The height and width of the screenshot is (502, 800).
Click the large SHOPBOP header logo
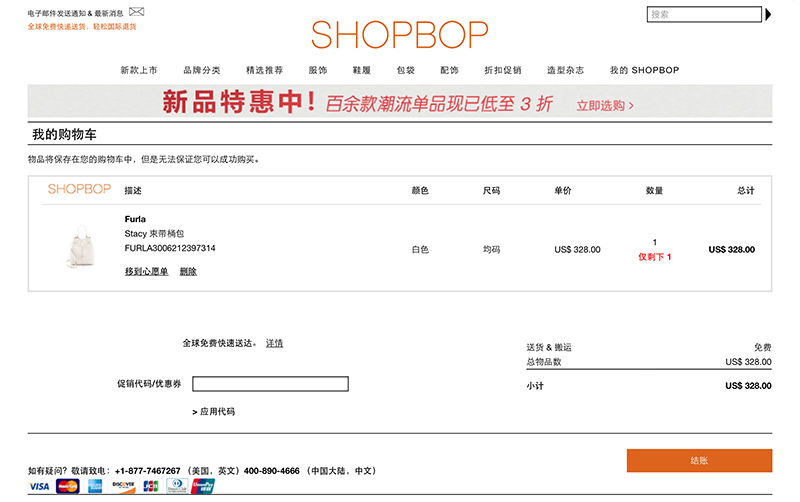pos(399,35)
